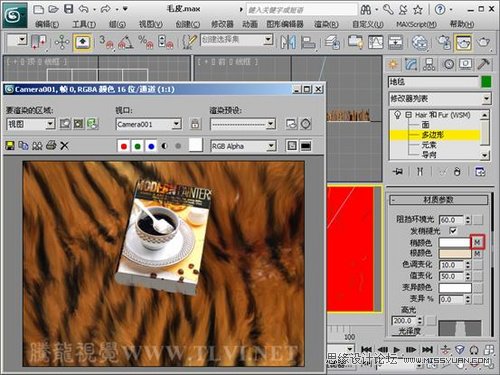
Task: Open the Layer Manager
Action: coord(332,42)
